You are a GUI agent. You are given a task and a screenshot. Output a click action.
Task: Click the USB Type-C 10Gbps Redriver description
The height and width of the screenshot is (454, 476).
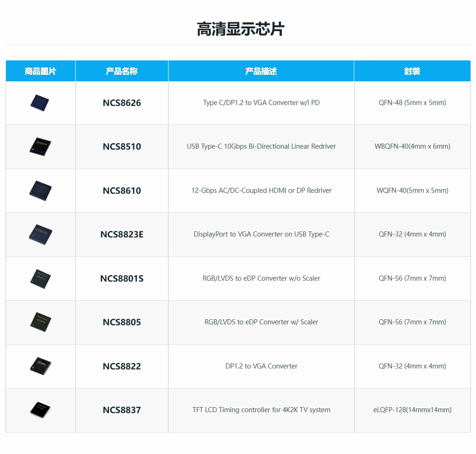(261, 146)
